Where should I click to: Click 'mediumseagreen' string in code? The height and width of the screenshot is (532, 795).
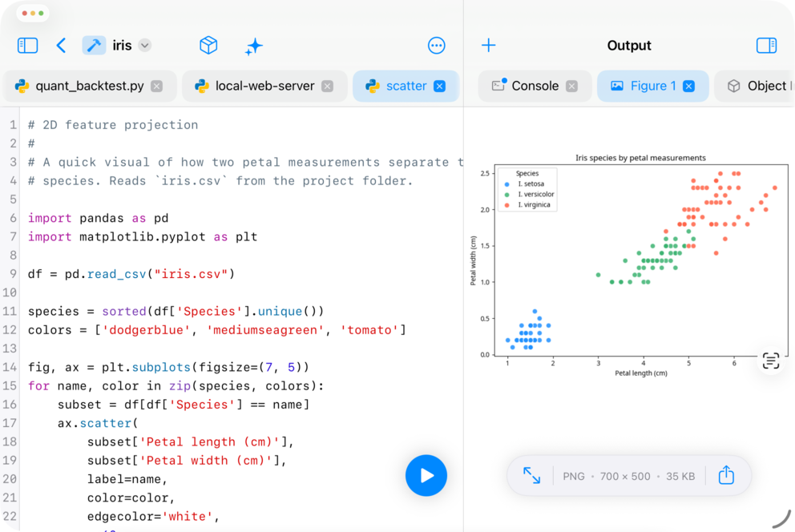[265, 330]
